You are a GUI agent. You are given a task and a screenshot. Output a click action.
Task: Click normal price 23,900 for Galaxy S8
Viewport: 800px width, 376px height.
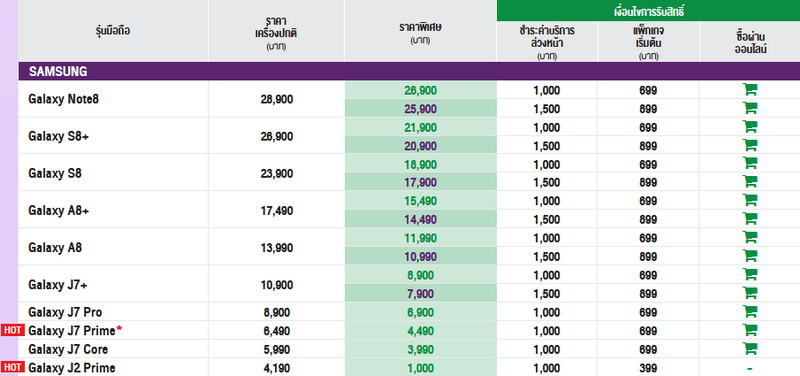(277, 174)
